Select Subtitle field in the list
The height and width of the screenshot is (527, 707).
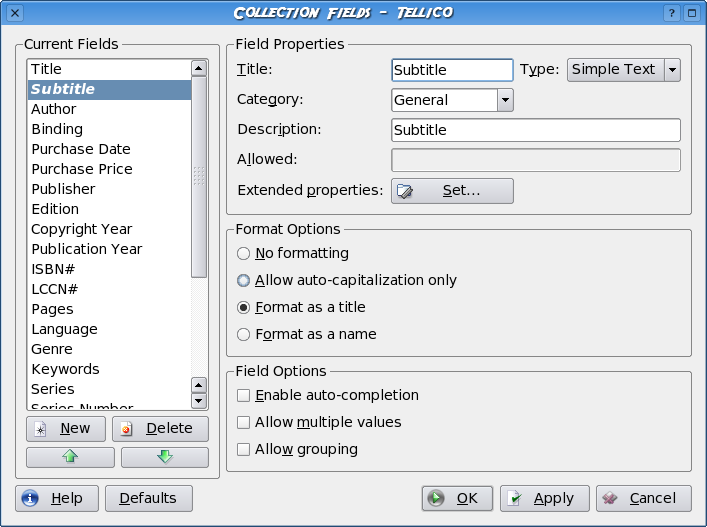tap(110, 89)
